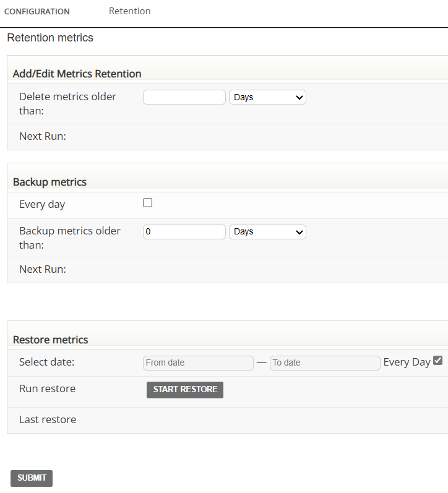The width and height of the screenshot is (448, 493).
Task: Open the Days dropdown for backup metrics
Action: (267, 231)
